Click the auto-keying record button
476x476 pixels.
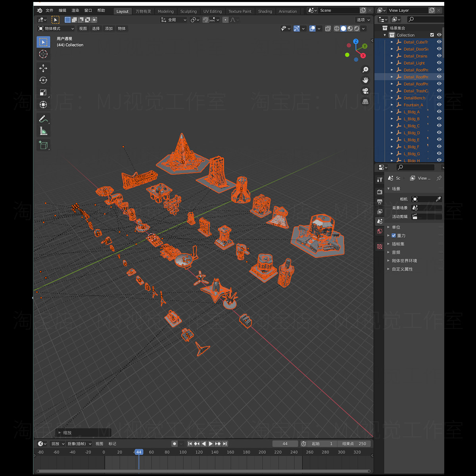(x=175, y=444)
